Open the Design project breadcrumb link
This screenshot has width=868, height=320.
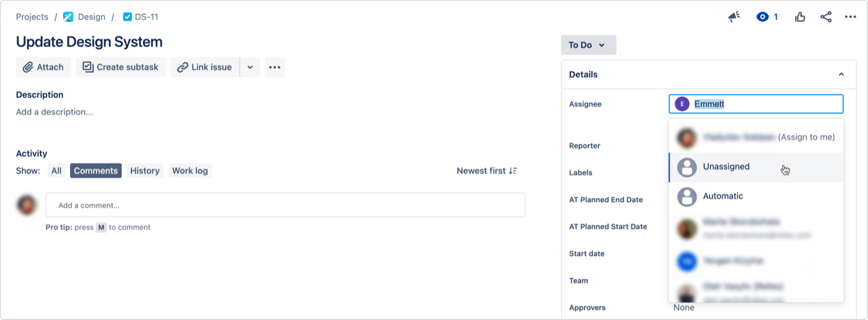click(91, 17)
